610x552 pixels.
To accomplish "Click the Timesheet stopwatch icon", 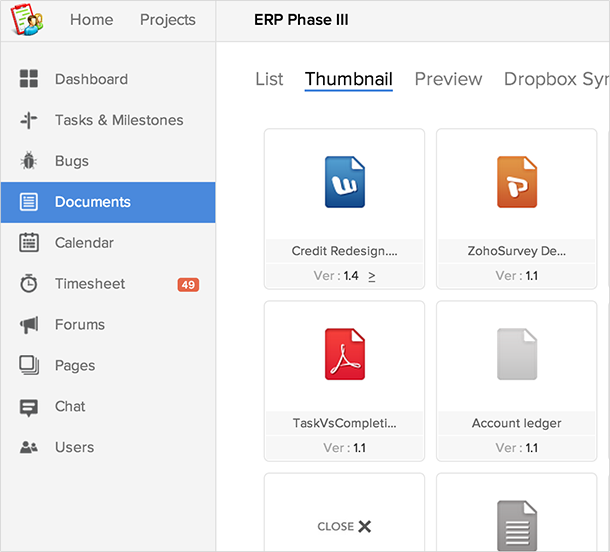I will (29, 283).
